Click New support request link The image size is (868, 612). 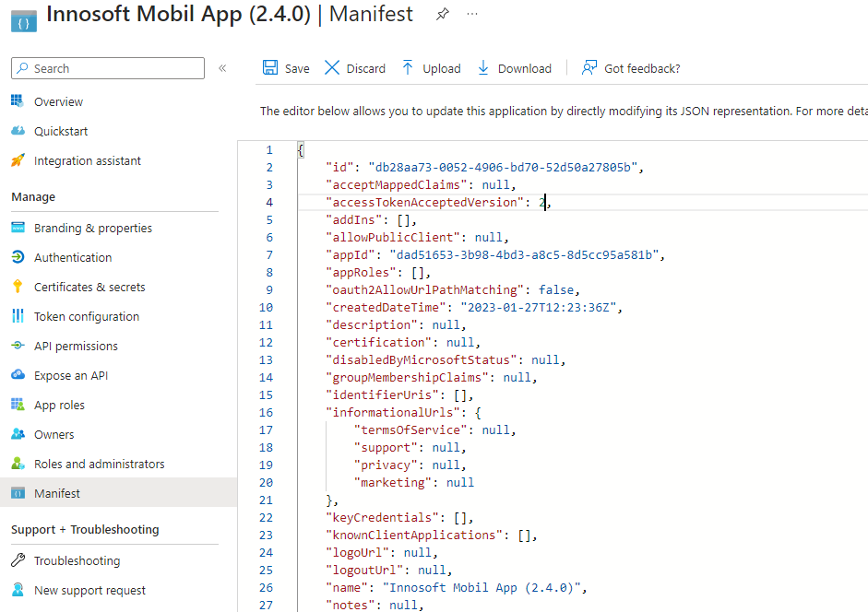(x=89, y=590)
